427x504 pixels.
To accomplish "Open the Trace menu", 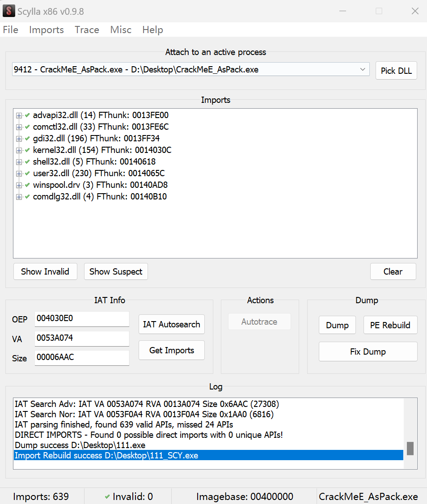I will [87, 30].
